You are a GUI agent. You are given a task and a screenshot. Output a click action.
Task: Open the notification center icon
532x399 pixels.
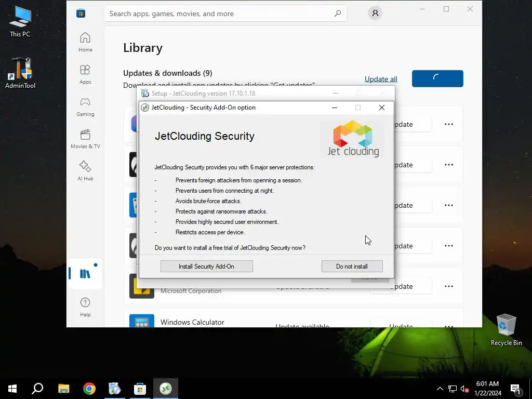(x=515, y=389)
